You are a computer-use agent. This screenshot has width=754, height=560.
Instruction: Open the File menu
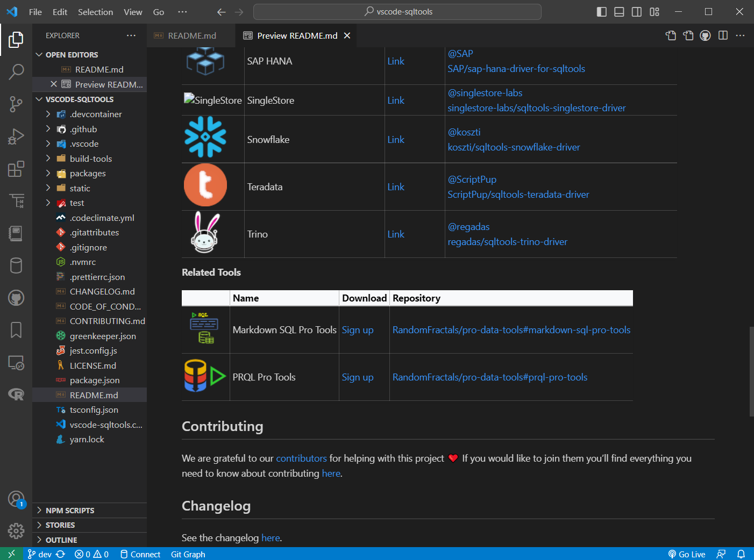35,11
